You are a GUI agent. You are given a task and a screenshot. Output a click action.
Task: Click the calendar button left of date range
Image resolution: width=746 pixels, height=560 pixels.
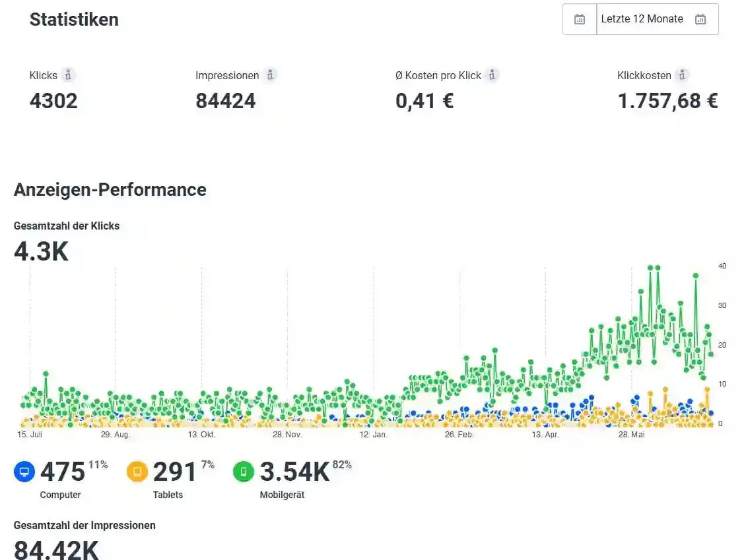579,19
